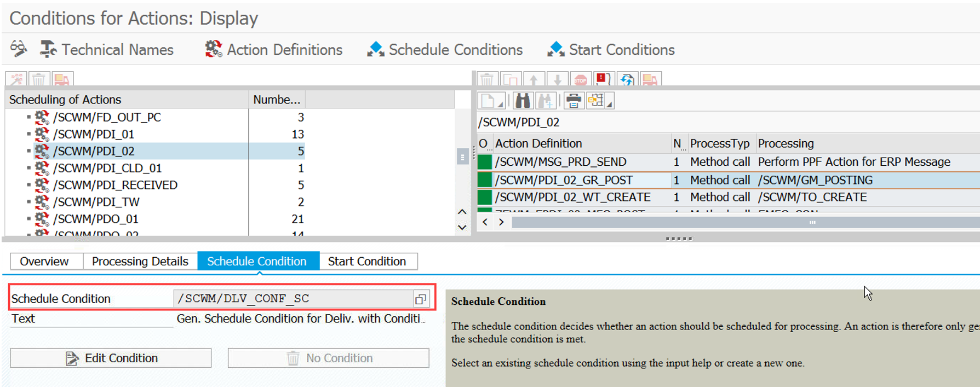The image size is (980, 388).
Task: Toggle Technical Names display
Action: [107, 50]
